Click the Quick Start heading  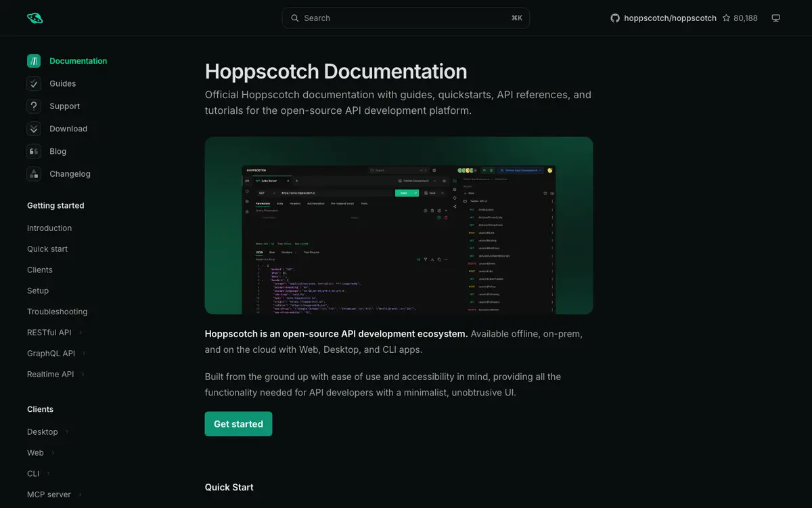pos(229,487)
